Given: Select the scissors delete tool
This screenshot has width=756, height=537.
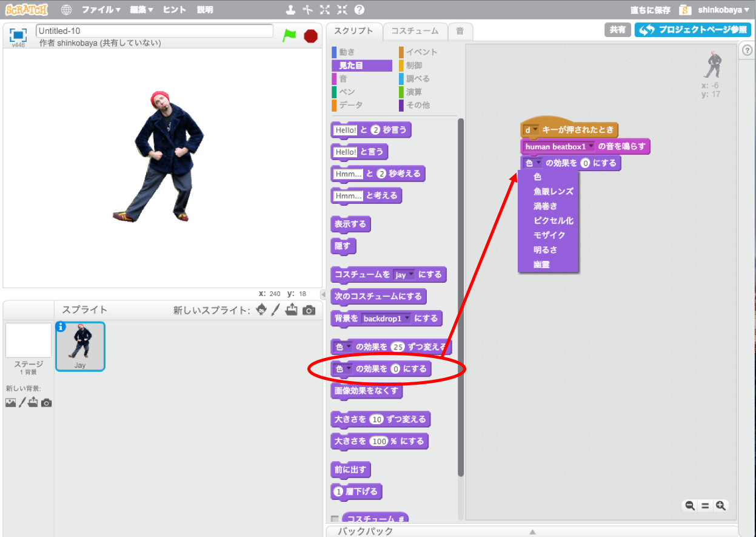Looking at the screenshot, I should click(x=307, y=10).
